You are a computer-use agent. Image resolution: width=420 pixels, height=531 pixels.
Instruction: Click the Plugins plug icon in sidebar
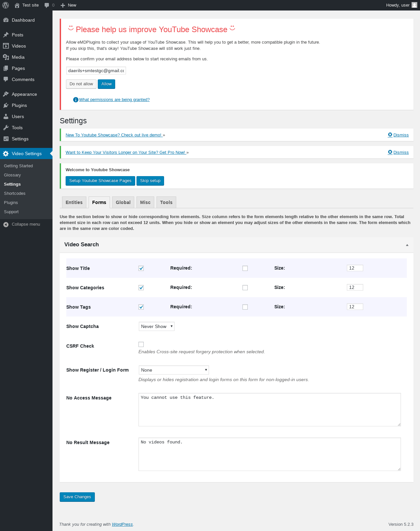(6, 105)
